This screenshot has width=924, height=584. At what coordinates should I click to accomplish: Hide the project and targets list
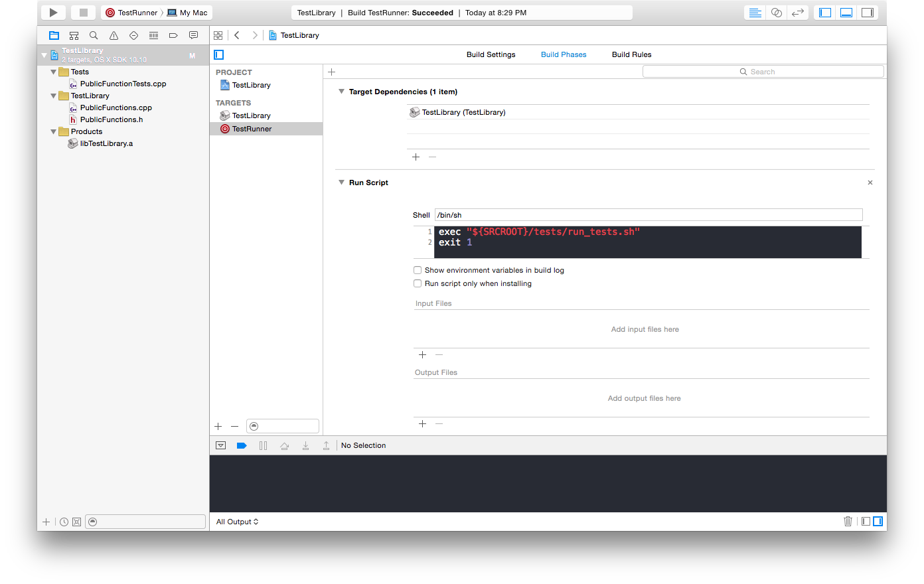coord(219,54)
